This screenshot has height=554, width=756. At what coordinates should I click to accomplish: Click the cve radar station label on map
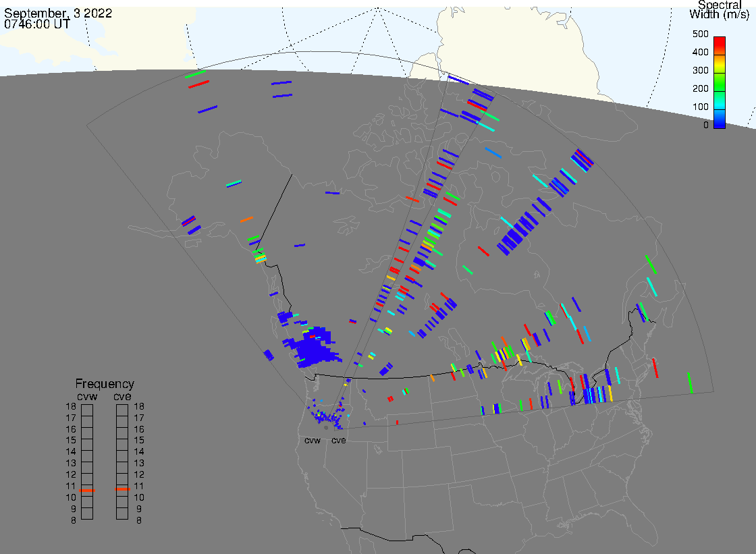[338, 441]
